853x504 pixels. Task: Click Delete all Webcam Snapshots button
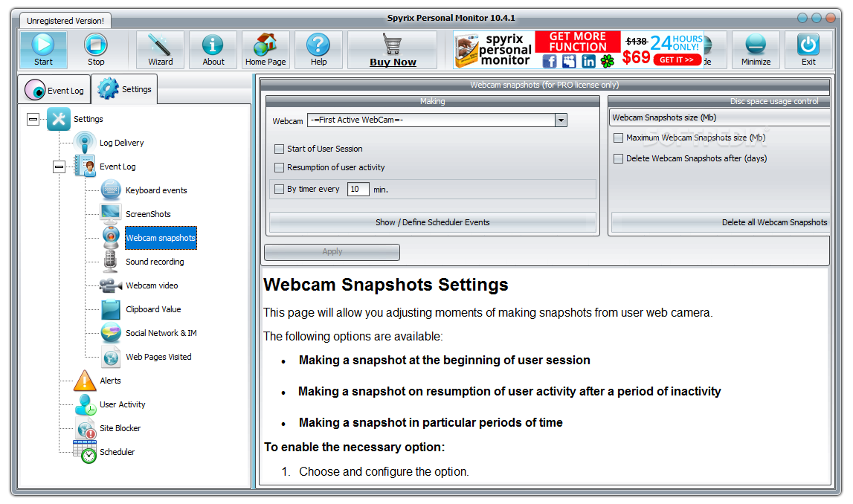tap(721, 222)
